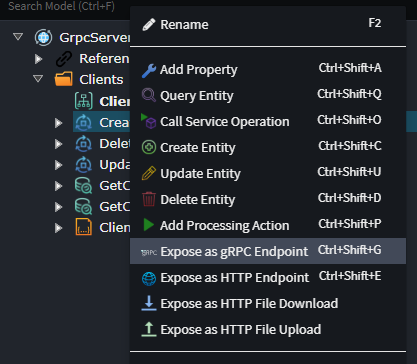Image resolution: width=417 pixels, height=364 pixels.
Task: Choose Expose as gRPC Endpoint
Action: (268, 251)
